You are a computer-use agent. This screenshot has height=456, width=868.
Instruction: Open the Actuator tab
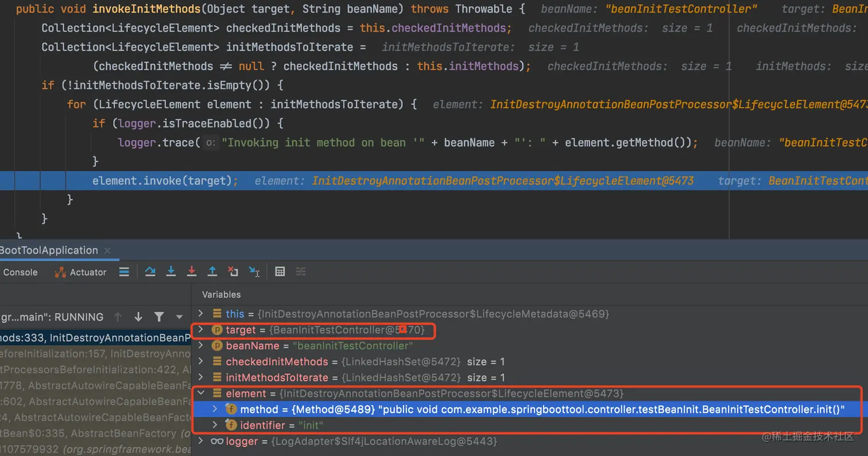(x=81, y=272)
